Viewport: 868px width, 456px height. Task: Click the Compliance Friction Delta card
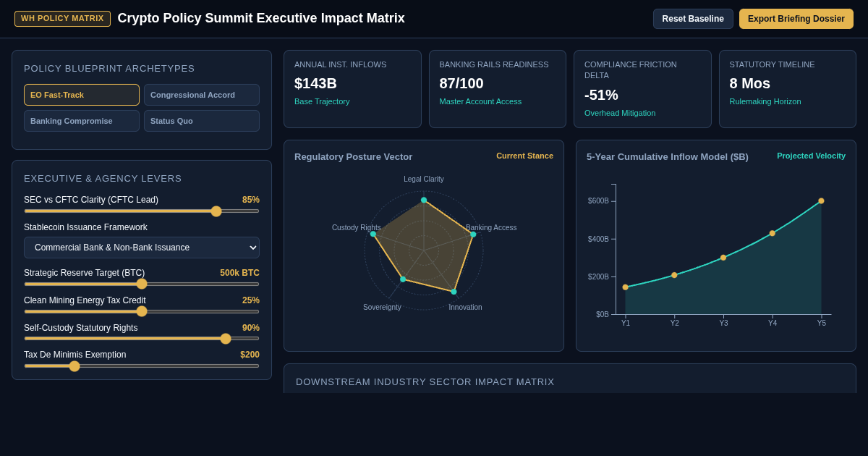[x=642, y=89]
